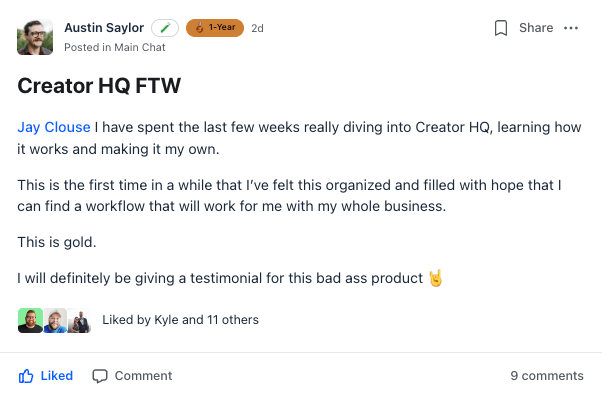The image size is (602, 396).
Task: Open the three-dot more options menu
Action: pyautogui.click(x=571, y=28)
